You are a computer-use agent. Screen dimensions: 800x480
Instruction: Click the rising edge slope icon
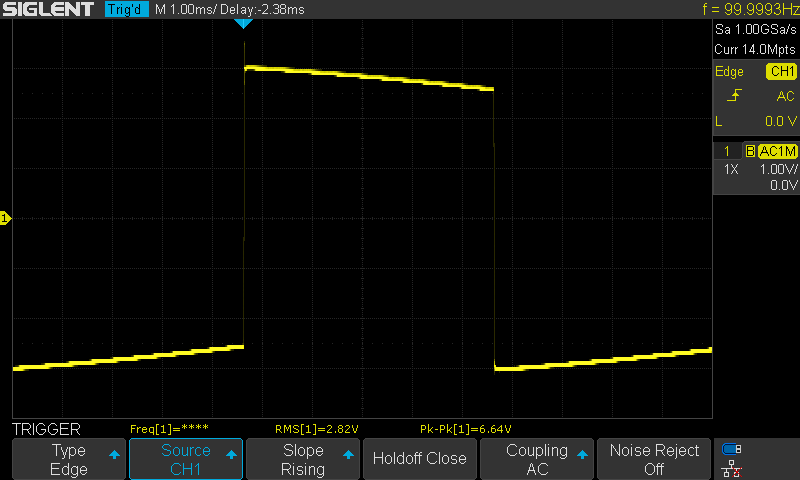734,95
